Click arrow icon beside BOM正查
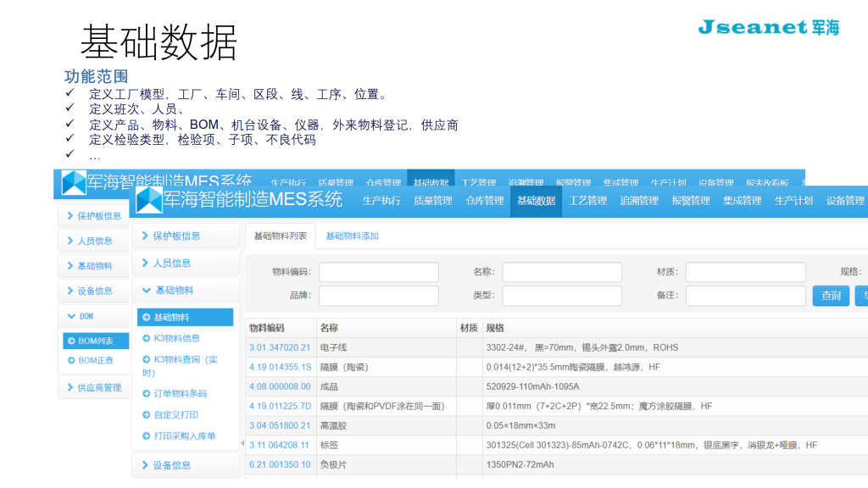The width and height of the screenshot is (868, 488). 71,360
